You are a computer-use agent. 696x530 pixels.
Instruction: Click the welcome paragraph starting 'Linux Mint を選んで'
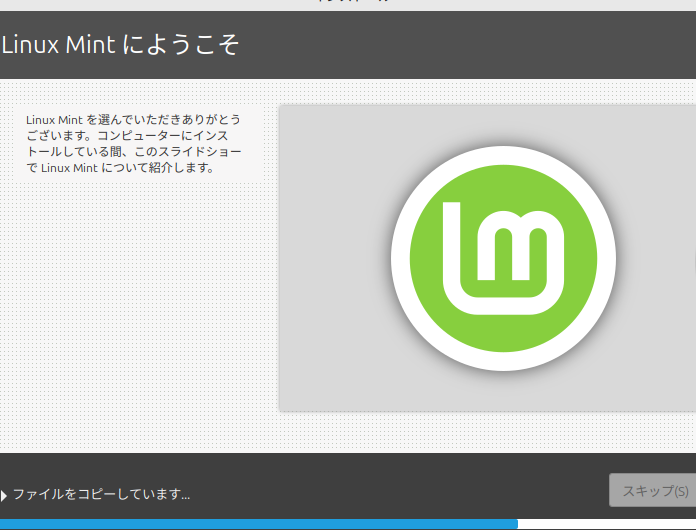click(x=134, y=144)
